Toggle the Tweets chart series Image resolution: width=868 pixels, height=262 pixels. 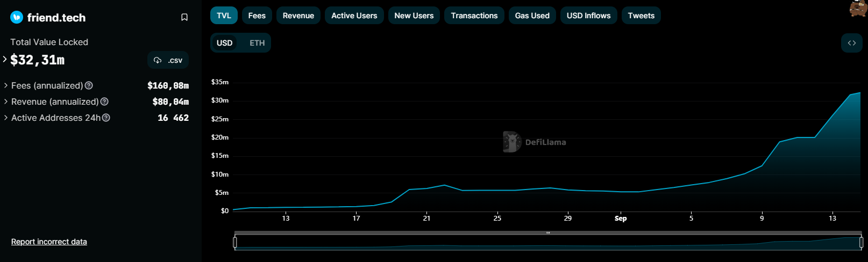pyautogui.click(x=641, y=16)
